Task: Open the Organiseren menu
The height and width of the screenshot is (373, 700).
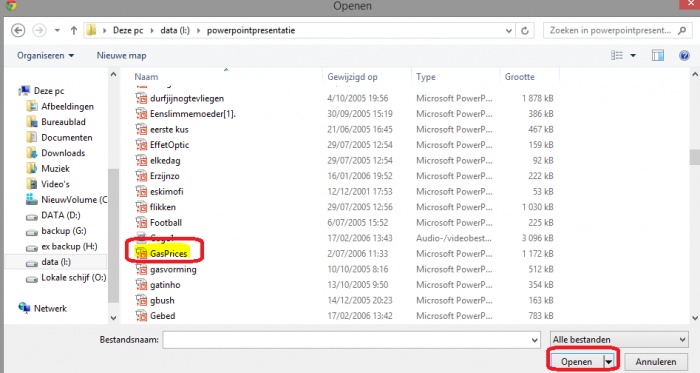Action: [x=46, y=56]
